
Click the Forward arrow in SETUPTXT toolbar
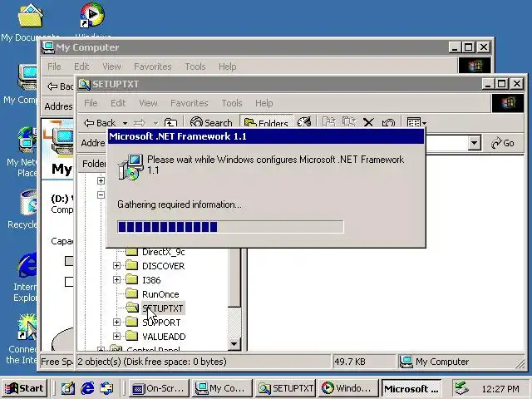coord(140,123)
